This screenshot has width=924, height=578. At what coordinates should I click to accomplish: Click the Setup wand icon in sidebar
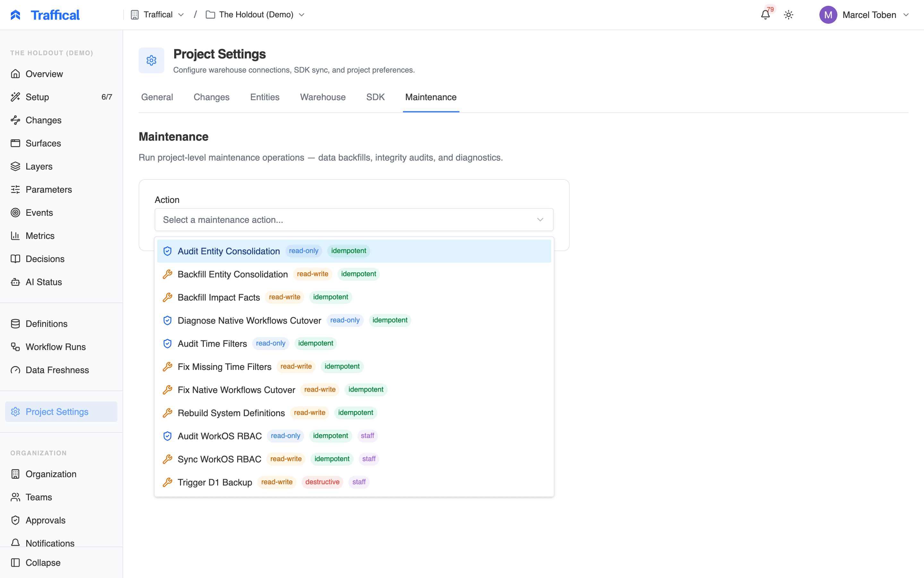coord(15,97)
